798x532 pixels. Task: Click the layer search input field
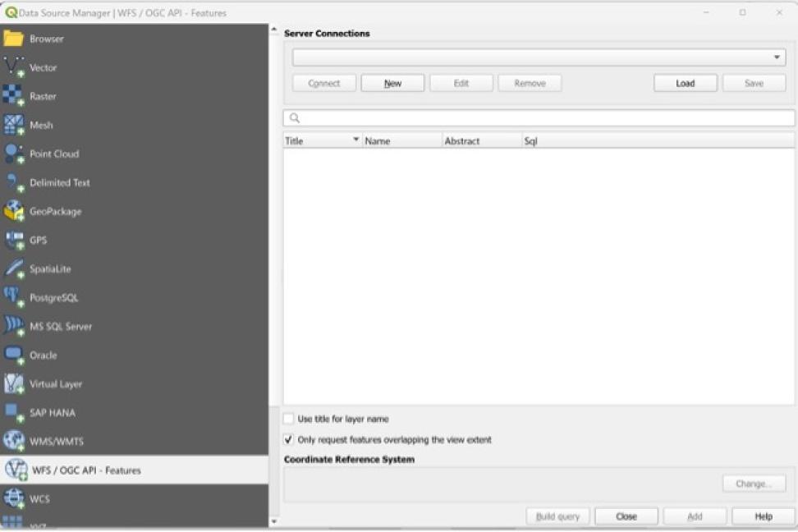click(x=539, y=118)
